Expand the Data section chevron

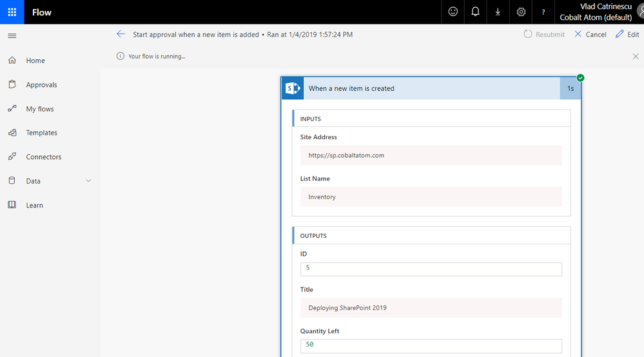(x=88, y=180)
